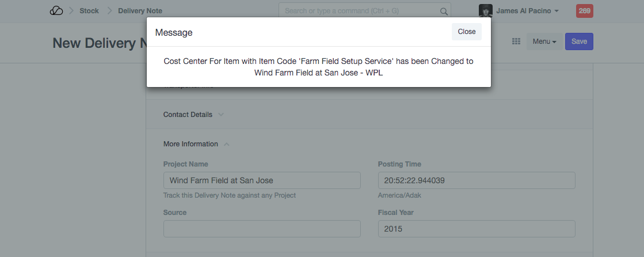
Task: Click the search magnifier icon
Action: coord(444,11)
